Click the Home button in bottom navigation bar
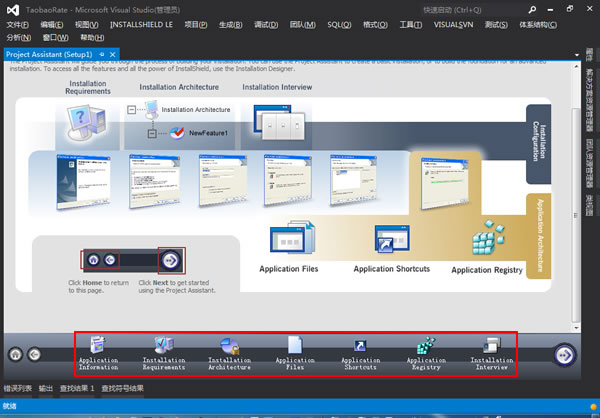600x418 pixels. [16, 354]
